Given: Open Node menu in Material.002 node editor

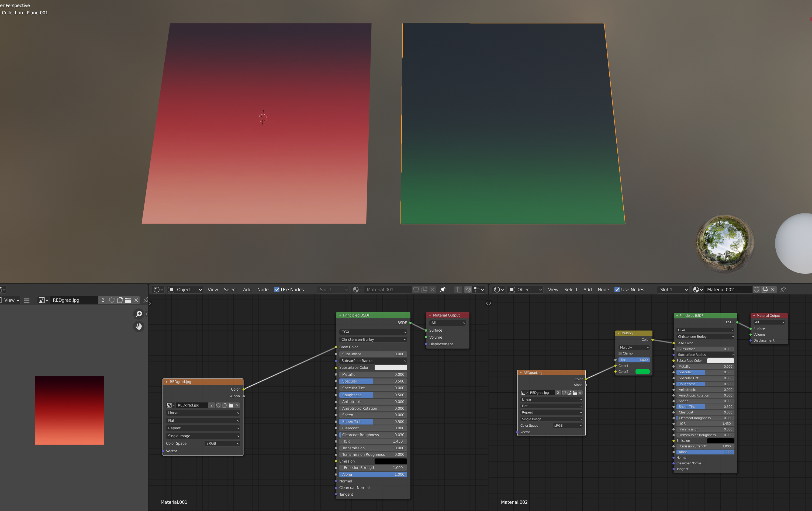Looking at the screenshot, I should pos(603,290).
